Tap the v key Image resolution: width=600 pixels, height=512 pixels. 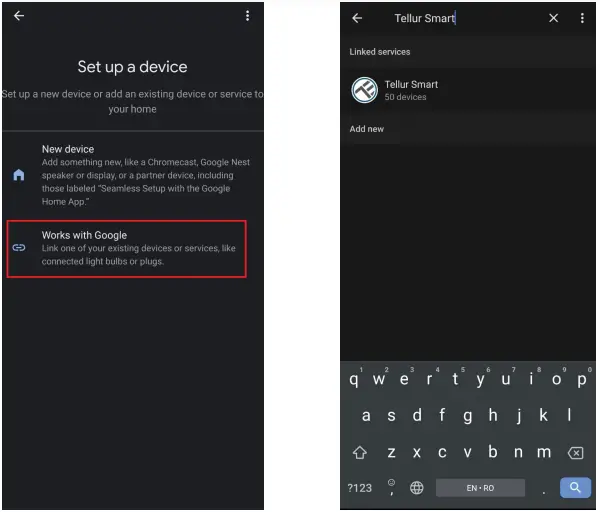click(467, 453)
